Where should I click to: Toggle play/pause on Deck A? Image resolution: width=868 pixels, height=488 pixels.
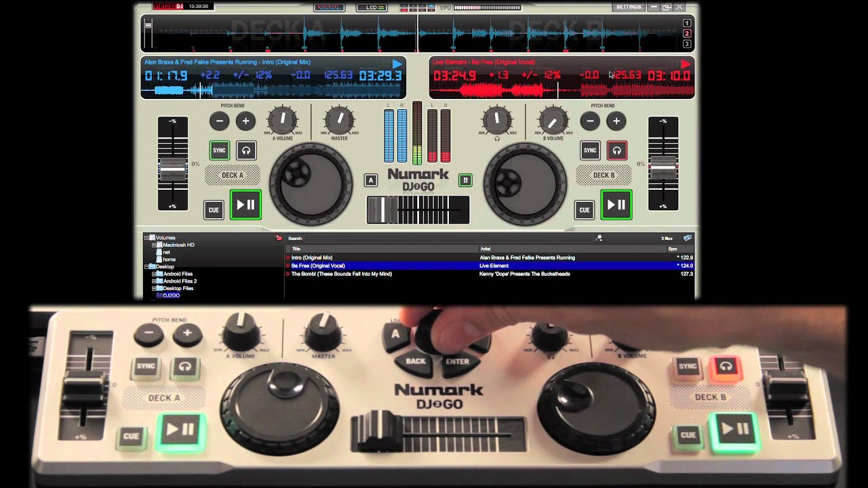245,205
